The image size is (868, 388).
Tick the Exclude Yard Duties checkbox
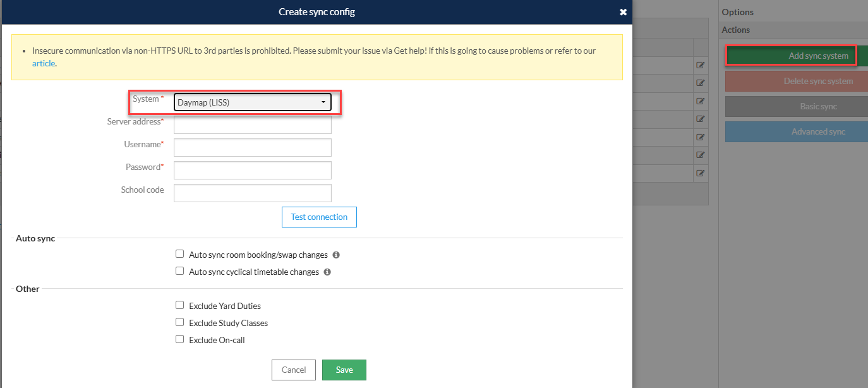(x=180, y=305)
